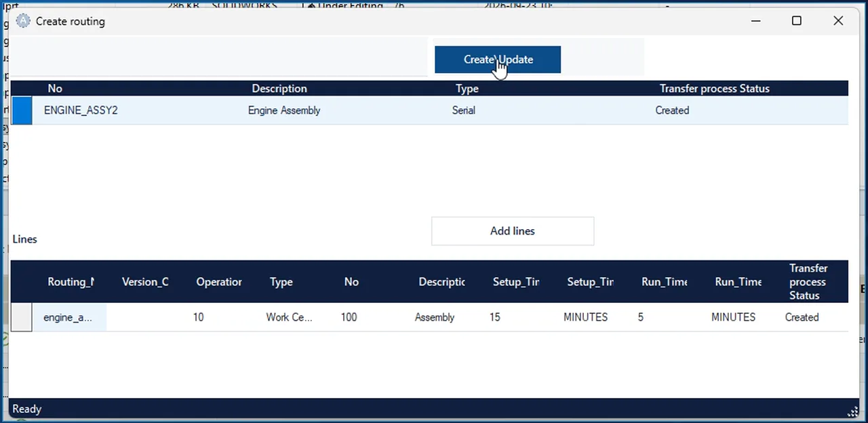Click the Engine Assembly description cell
The image size is (868, 423).
click(284, 110)
